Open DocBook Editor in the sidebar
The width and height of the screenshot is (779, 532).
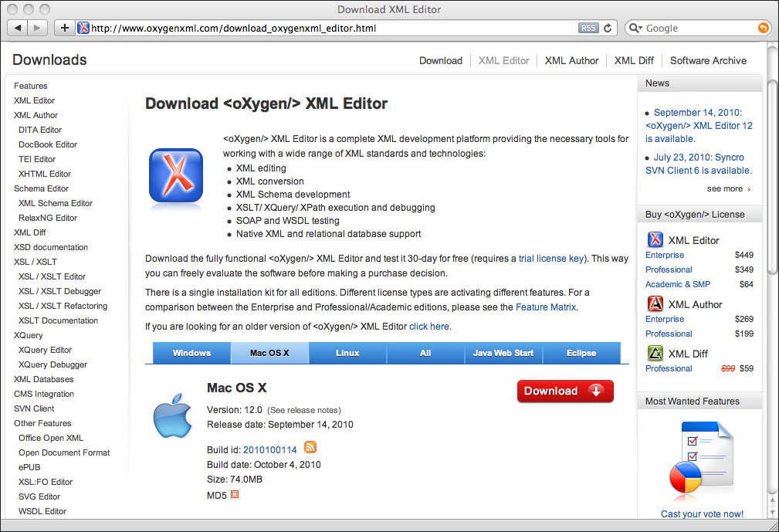pyautogui.click(x=48, y=144)
